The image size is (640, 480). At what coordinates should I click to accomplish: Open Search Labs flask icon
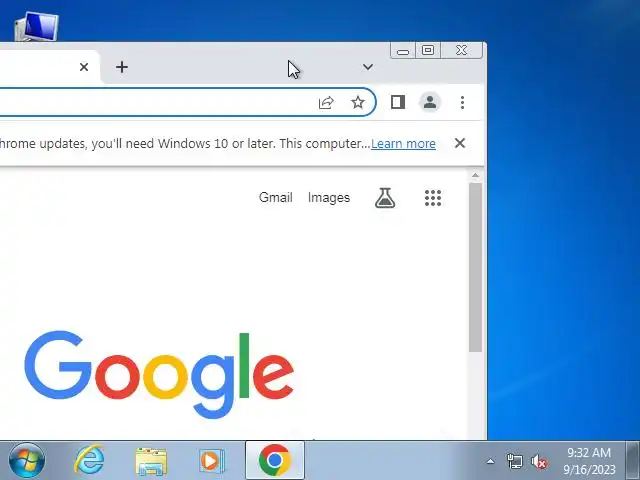click(385, 198)
